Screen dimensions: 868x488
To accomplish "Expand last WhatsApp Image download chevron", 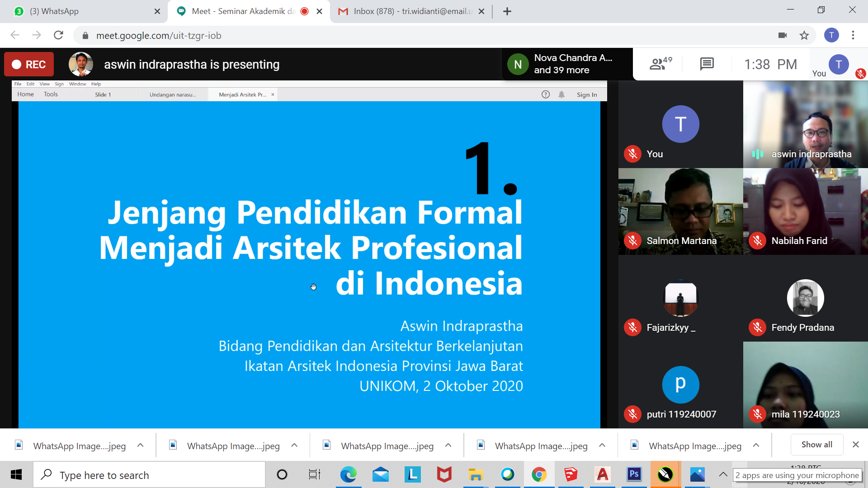I will [756, 446].
